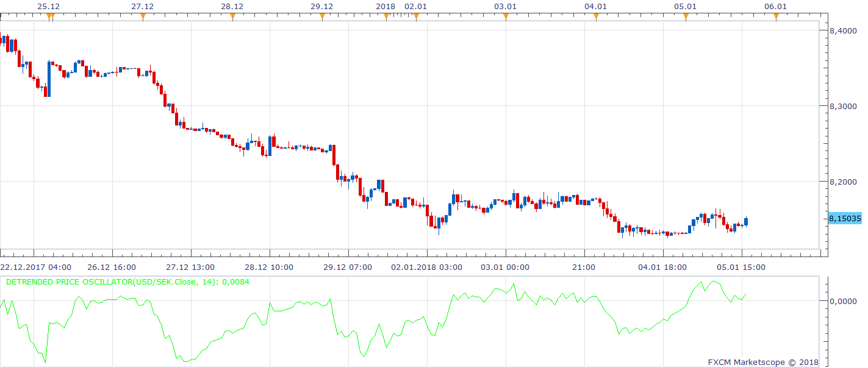Viewport: 868px width, 368px height.
Task: Click the latest blue candle at chart's right end
Action: 746,221
